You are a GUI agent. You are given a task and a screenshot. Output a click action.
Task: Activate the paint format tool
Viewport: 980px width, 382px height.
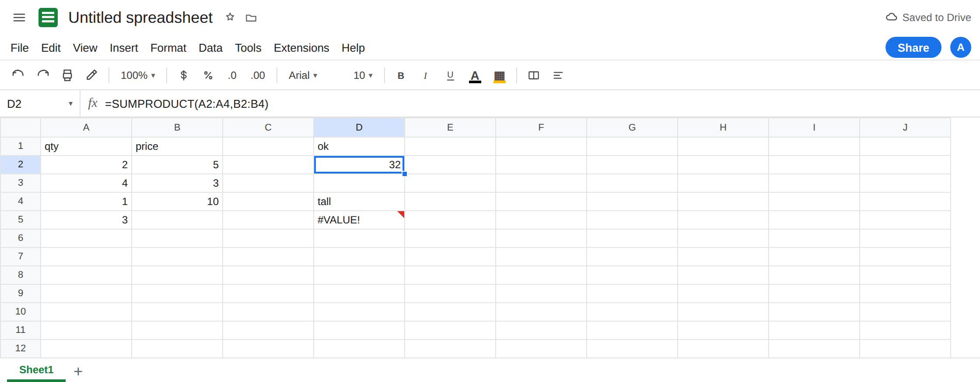pyautogui.click(x=91, y=75)
